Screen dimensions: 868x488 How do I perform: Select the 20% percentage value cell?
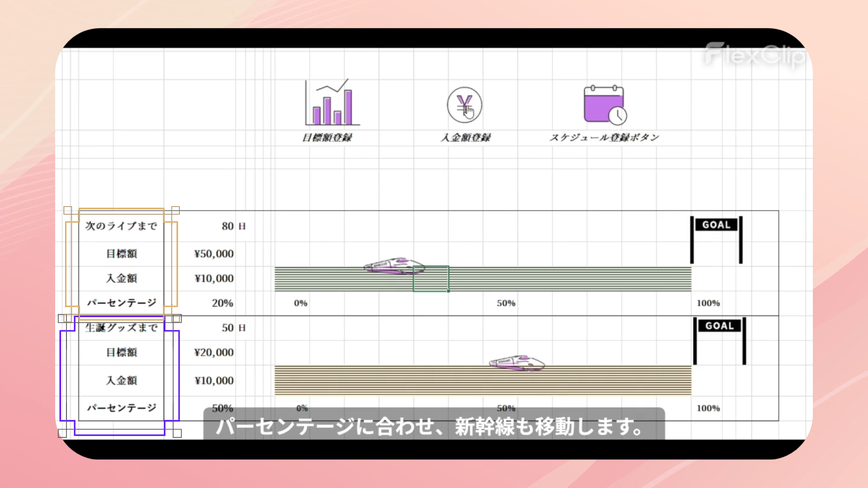coord(222,303)
